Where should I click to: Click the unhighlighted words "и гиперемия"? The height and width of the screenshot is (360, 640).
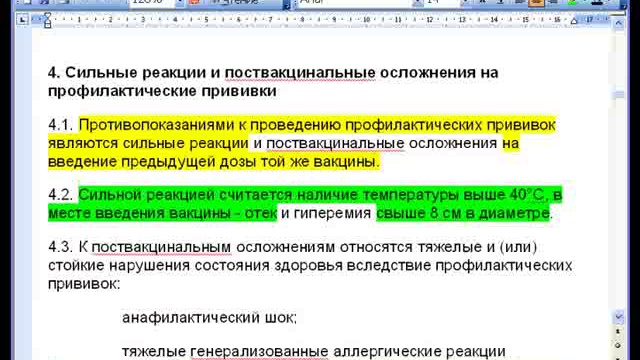point(326,213)
